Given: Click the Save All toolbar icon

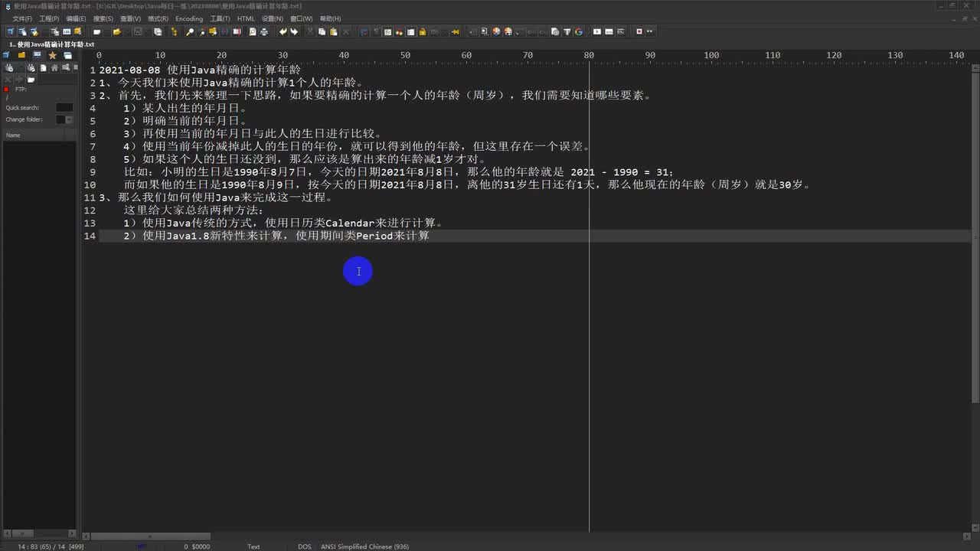Looking at the screenshot, I should [x=157, y=31].
